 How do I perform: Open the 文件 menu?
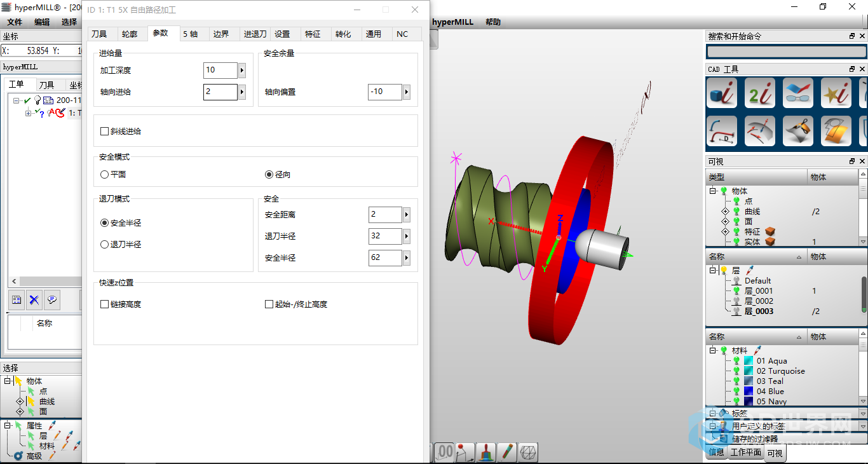tap(15, 22)
